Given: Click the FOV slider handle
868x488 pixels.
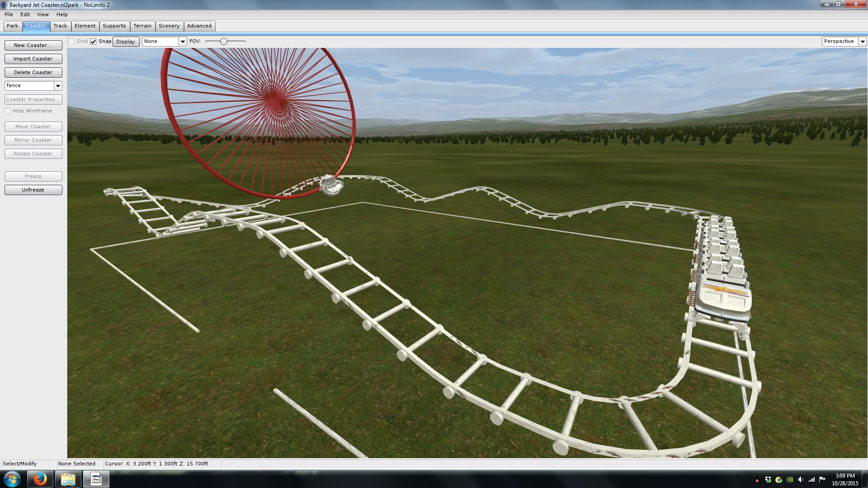Looking at the screenshot, I should pyautogui.click(x=223, y=42).
